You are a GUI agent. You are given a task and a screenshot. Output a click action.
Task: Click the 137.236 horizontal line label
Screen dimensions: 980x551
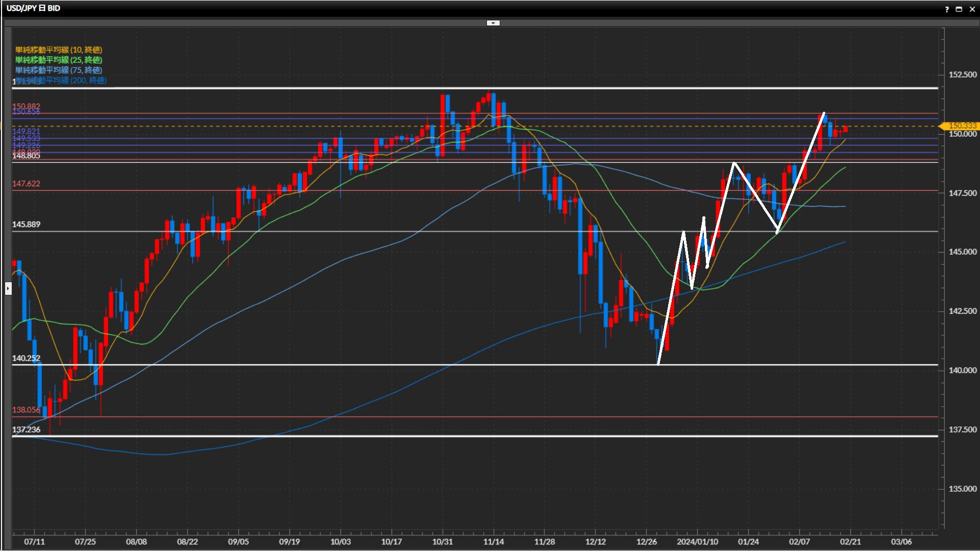26,430
